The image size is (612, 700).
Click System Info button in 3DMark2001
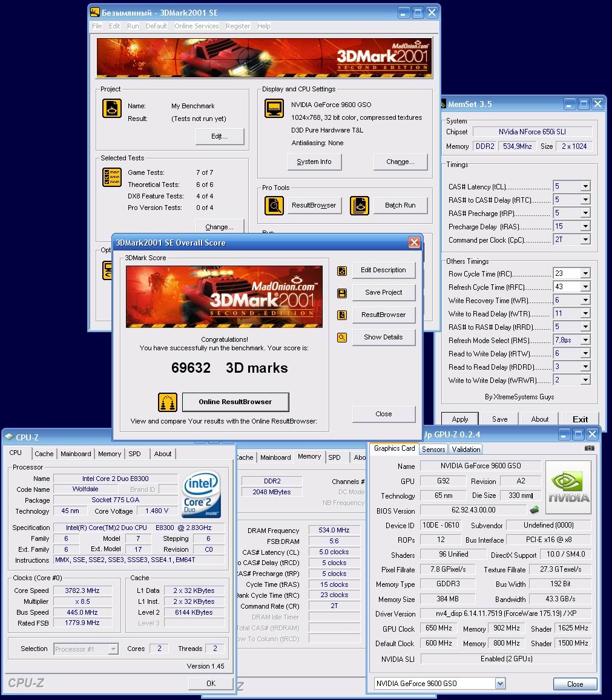point(315,162)
